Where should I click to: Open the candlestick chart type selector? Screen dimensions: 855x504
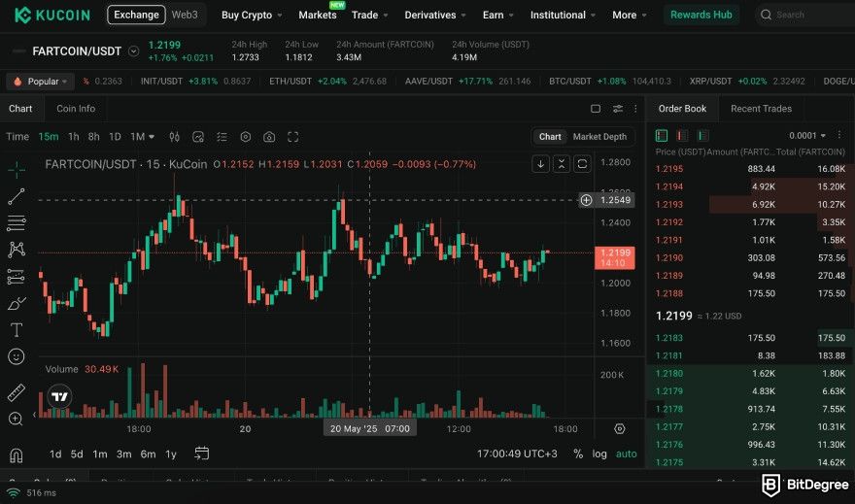[175, 137]
